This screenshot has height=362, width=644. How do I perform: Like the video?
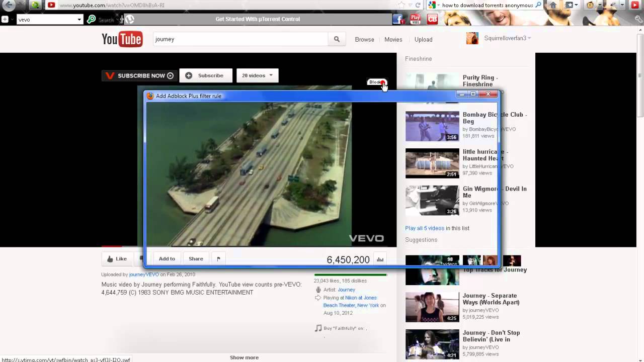tap(117, 259)
